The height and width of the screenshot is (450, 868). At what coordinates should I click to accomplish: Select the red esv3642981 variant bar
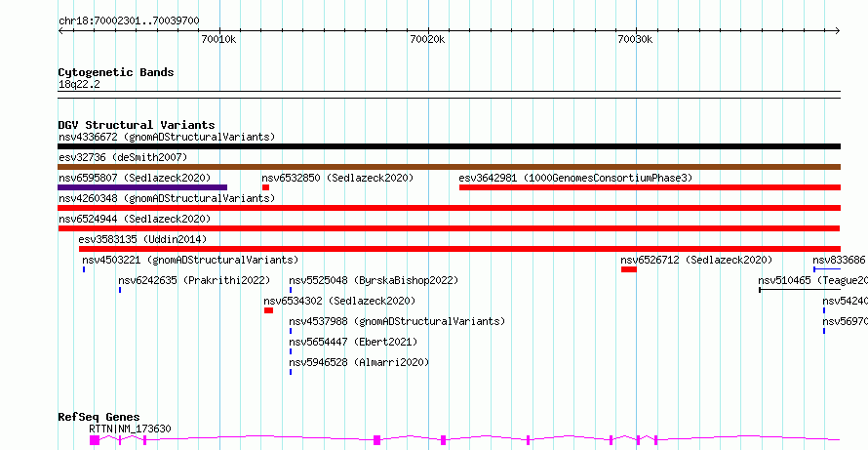650,187
